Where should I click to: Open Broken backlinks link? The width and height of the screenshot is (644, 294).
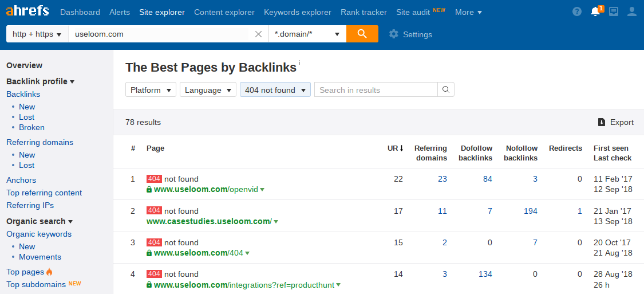[x=31, y=127]
